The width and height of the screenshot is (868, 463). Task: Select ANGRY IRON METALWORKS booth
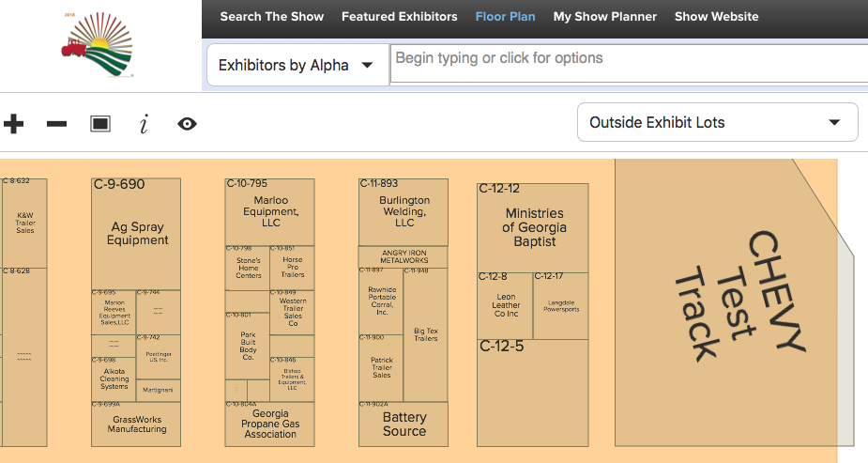[x=404, y=257]
